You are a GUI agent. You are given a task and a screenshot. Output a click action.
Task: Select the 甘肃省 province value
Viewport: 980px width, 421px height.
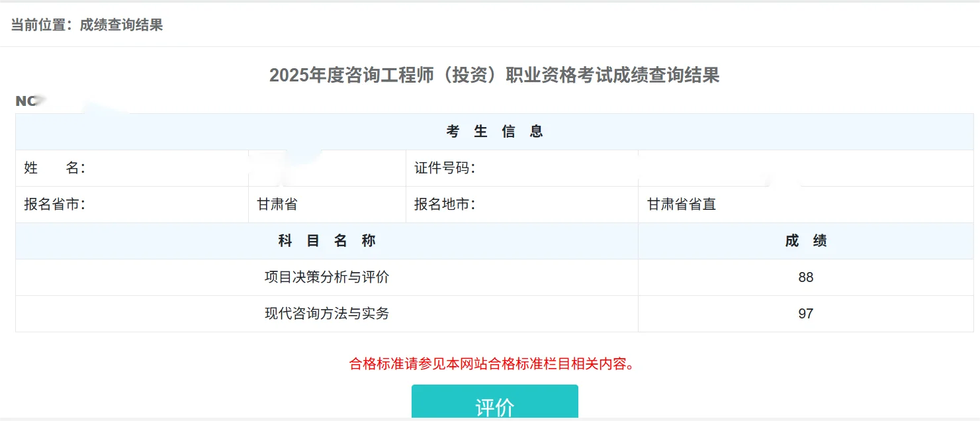pyautogui.click(x=277, y=204)
